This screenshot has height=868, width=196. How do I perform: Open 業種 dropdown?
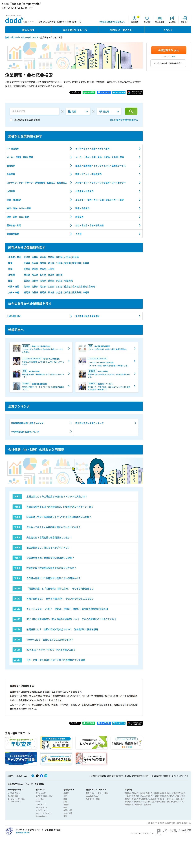[x=78, y=112]
